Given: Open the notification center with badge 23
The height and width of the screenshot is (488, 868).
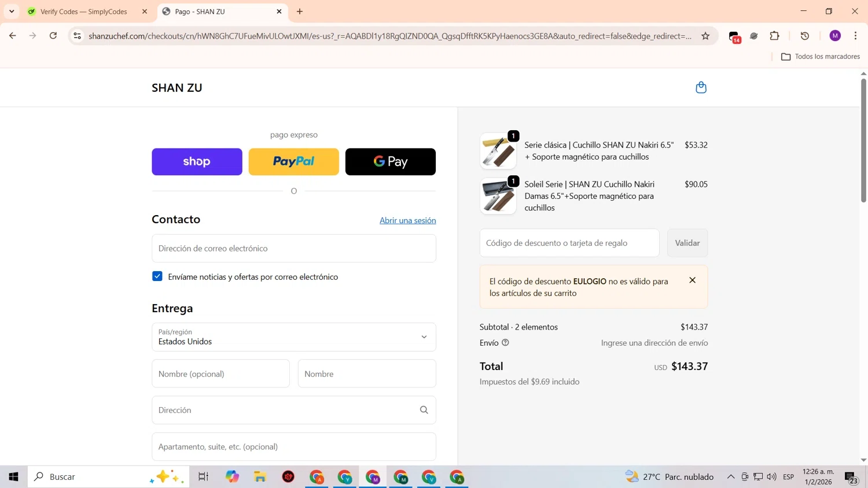Looking at the screenshot, I should (x=851, y=478).
